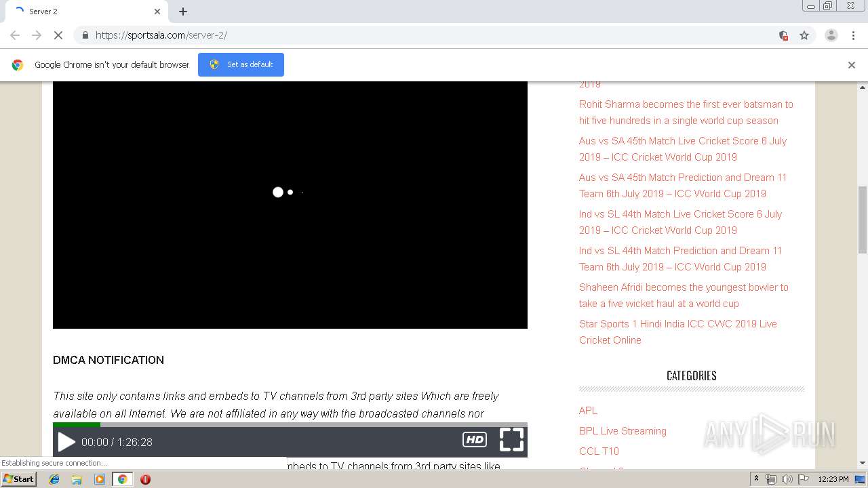Show hidden system tray icons
Viewport: 868px width, 488px height.
(756, 479)
